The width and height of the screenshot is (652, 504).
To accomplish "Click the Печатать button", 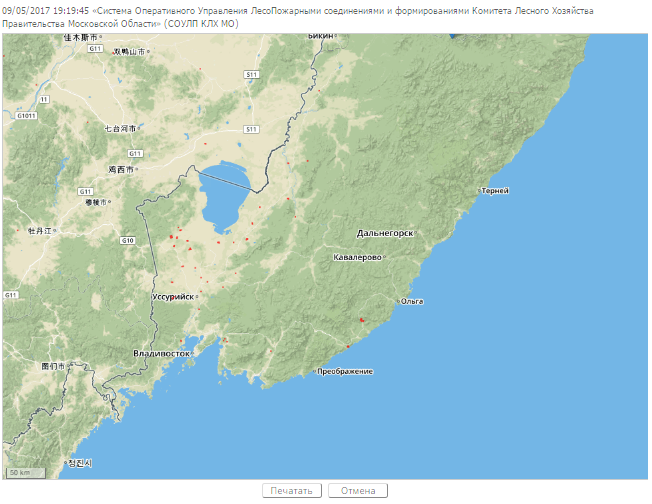I will pyautogui.click(x=293, y=491).
